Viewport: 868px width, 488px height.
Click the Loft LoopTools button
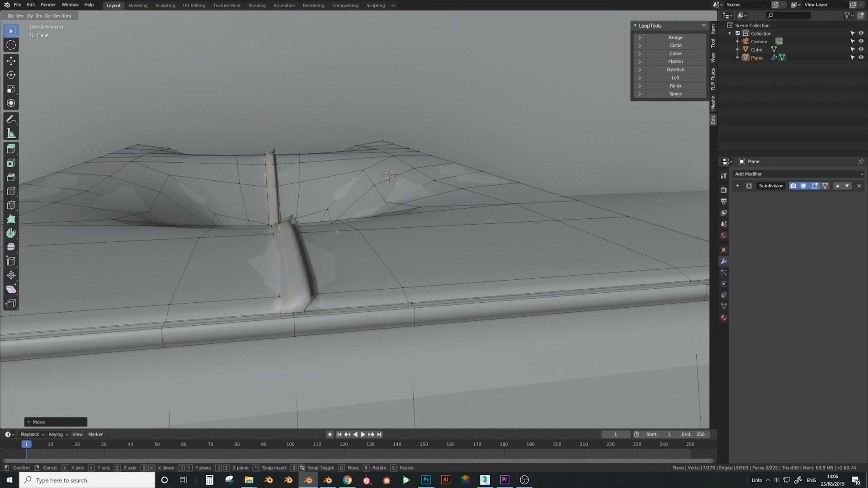pos(675,78)
